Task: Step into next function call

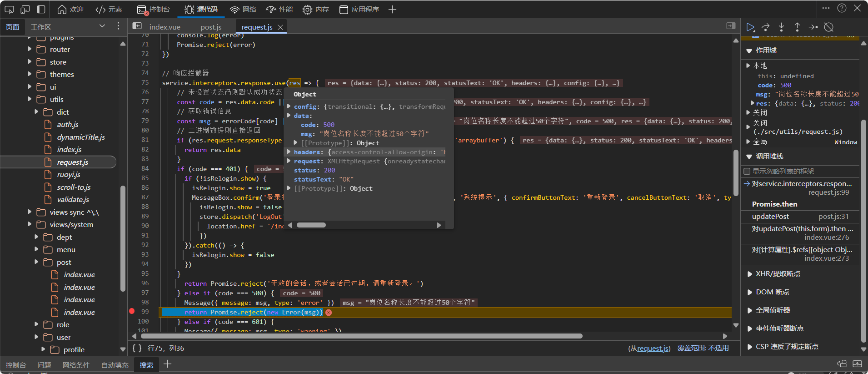Action: click(781, 27)
